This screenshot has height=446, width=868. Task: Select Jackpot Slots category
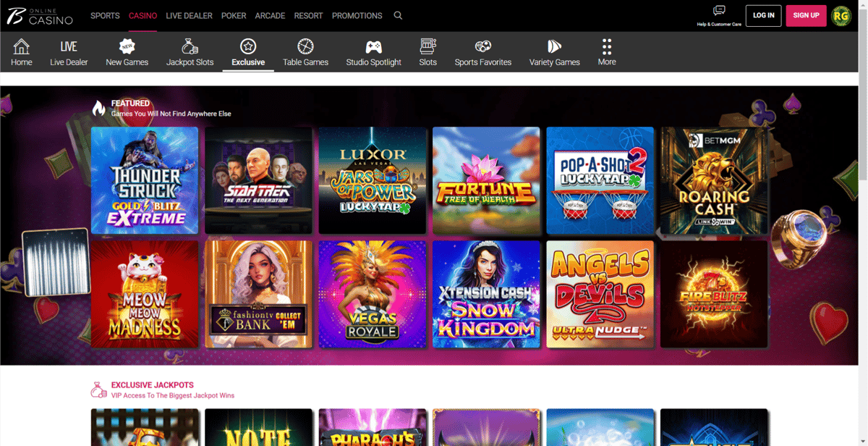[x=190, y=53]
